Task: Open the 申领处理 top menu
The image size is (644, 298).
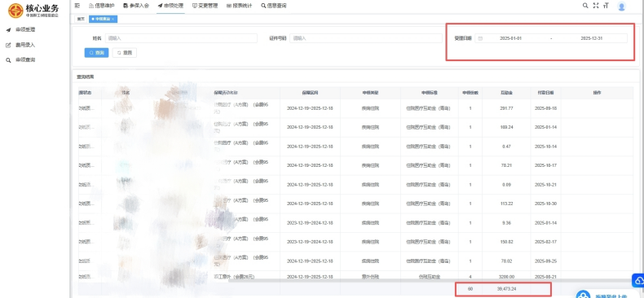Action: click(170, 6)
